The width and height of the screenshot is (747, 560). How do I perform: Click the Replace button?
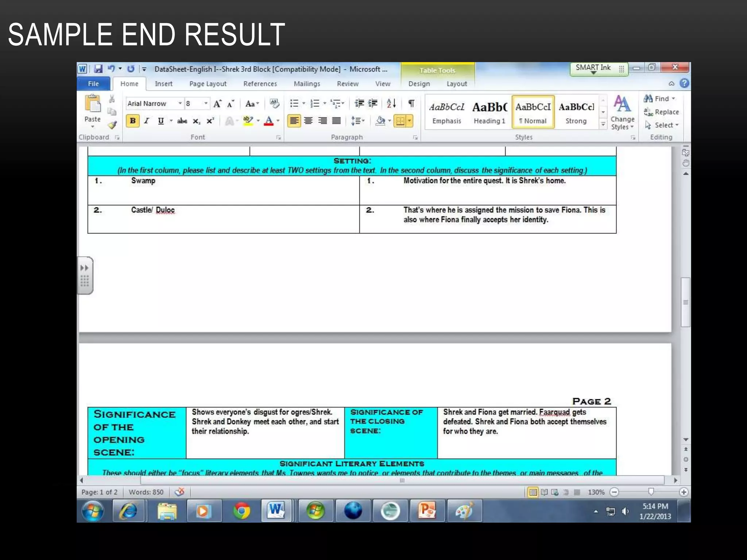pyautogui.click(x=662, y=112)
